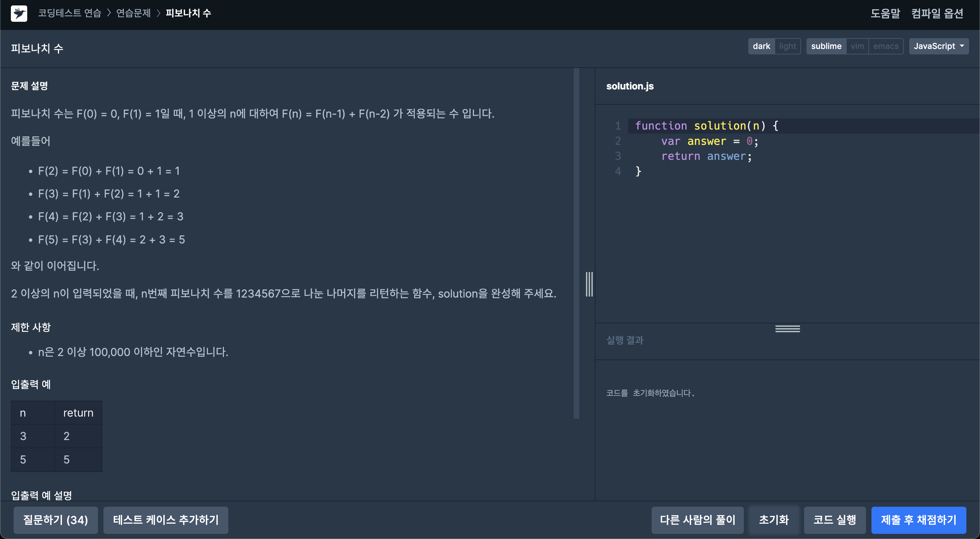Image resolution: width=980 pixels, height=539 pixels.
Task: Click the JavaScript dropdown caret arrow
Action: coord(962,46)
